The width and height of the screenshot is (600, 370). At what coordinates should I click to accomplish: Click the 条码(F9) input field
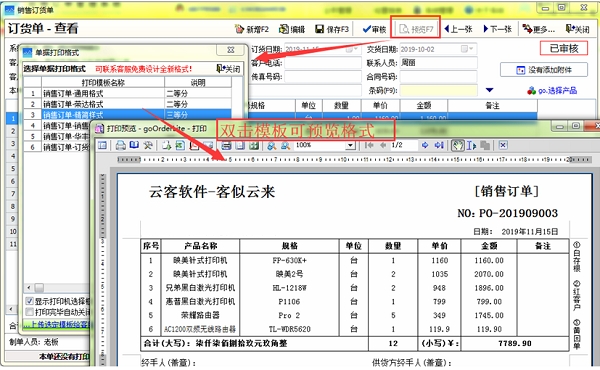[439, 91]
